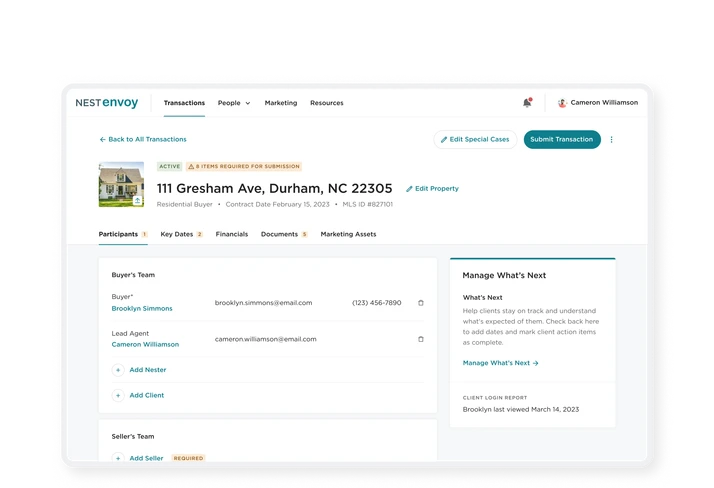Click Cameron Williamson's avatar icon
The image size is (714, 488).
[x=562, y=103]
